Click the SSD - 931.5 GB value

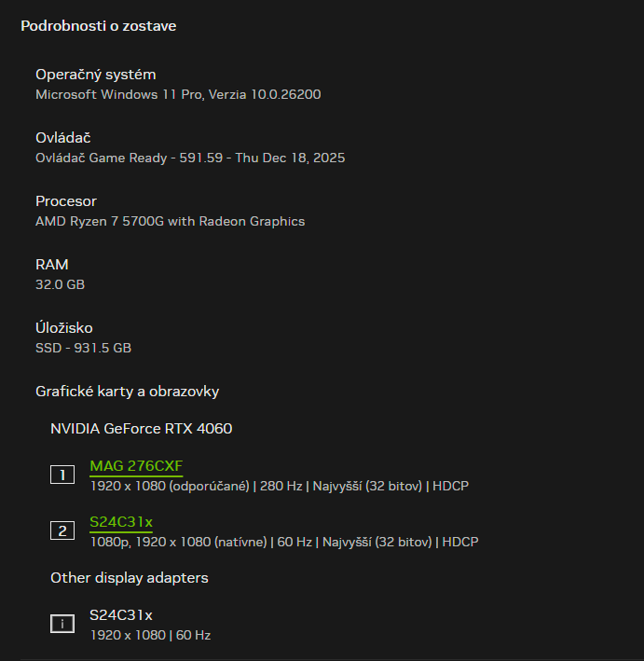tap(83, 348)
